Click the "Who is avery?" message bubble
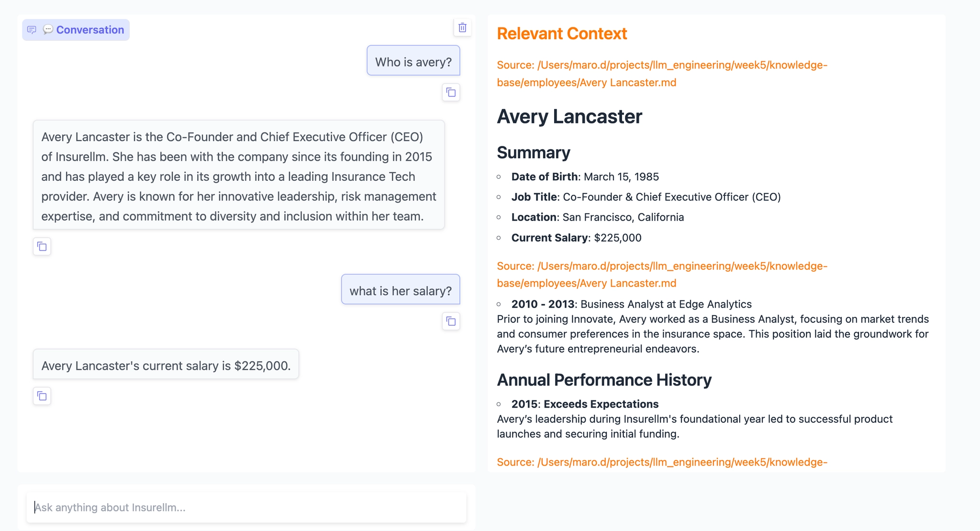 (x=413, y=61)
